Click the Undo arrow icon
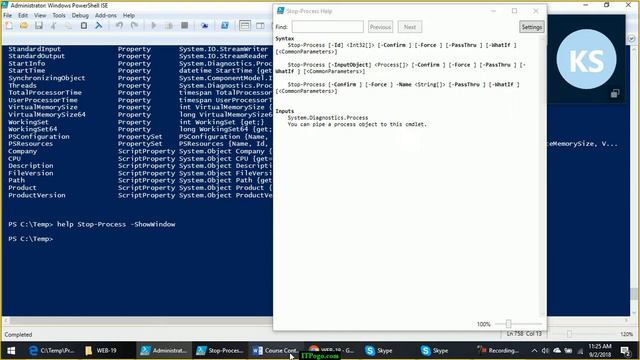This screenshot has height=360, width=640. (x=119, y=26)
